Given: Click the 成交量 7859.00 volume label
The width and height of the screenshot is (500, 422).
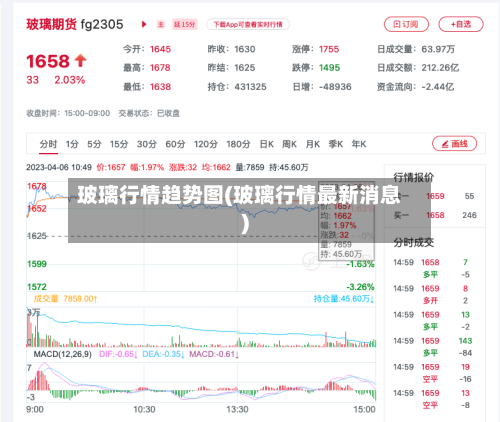Looking at the screenshot, I should tap(65, 299).
